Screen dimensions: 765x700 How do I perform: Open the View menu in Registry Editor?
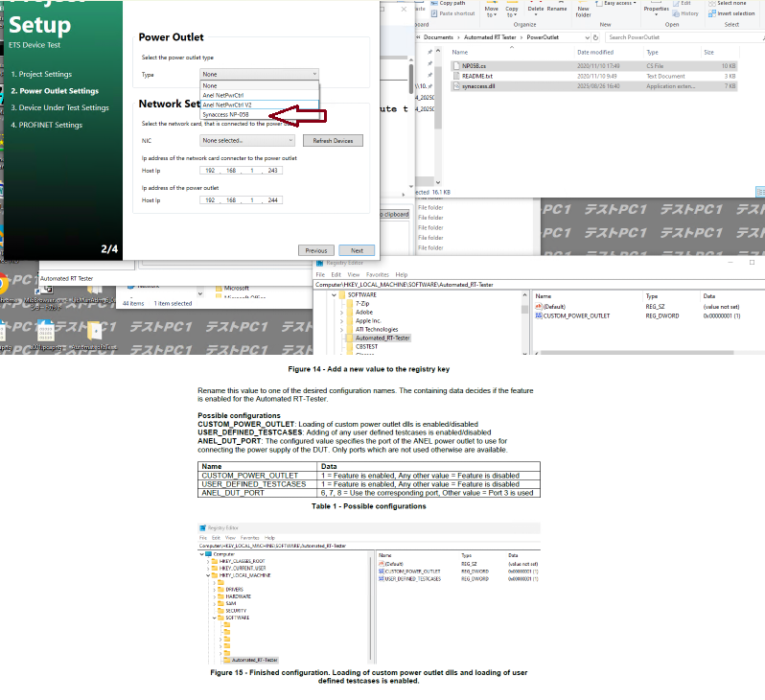[x=354, y=275]
